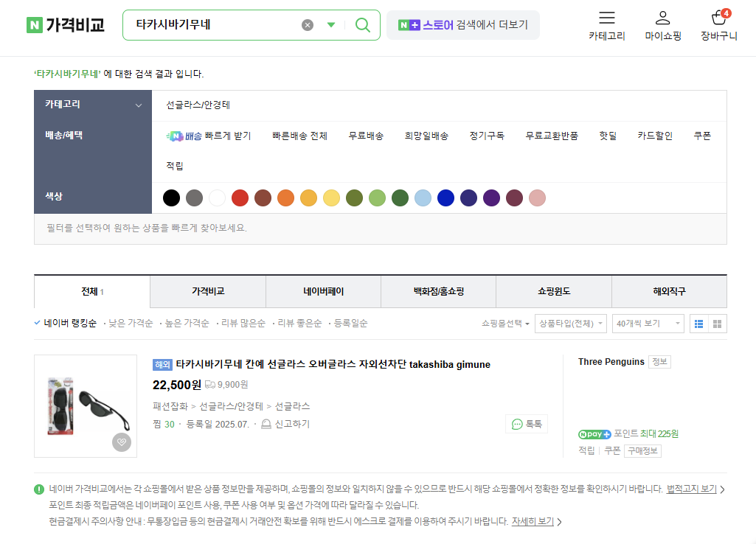Screen dimensions: 756x544
Task: Open the 상품타입(전체) dropdown
Action: pos(571,324)
